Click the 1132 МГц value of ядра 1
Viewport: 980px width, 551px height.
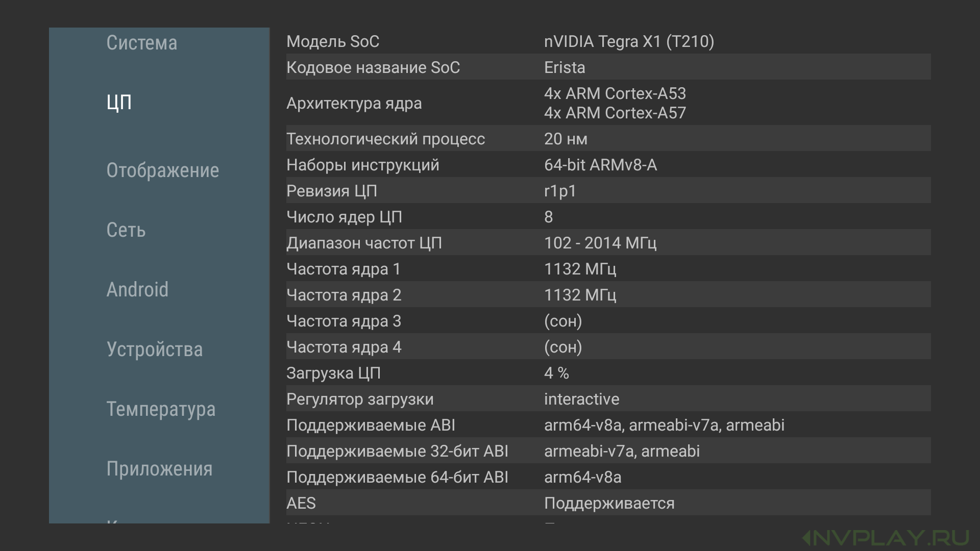[x=580, y=269]
